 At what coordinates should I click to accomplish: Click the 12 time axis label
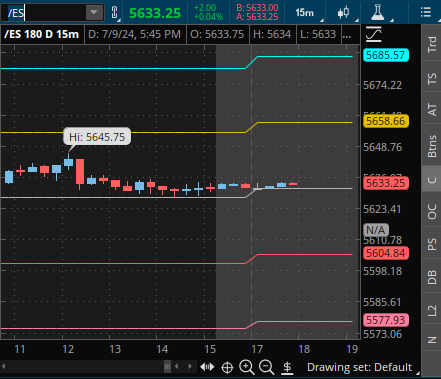pos(68,349)
